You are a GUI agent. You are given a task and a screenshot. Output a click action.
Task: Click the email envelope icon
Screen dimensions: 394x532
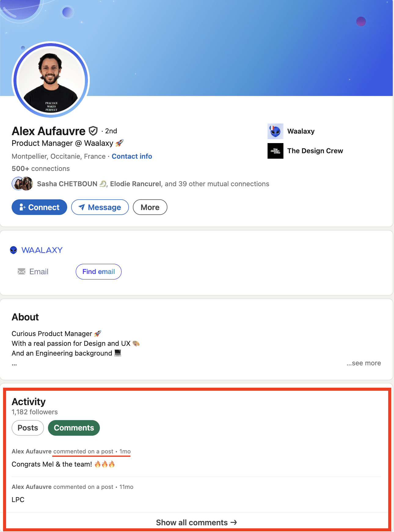pos(21,272)
